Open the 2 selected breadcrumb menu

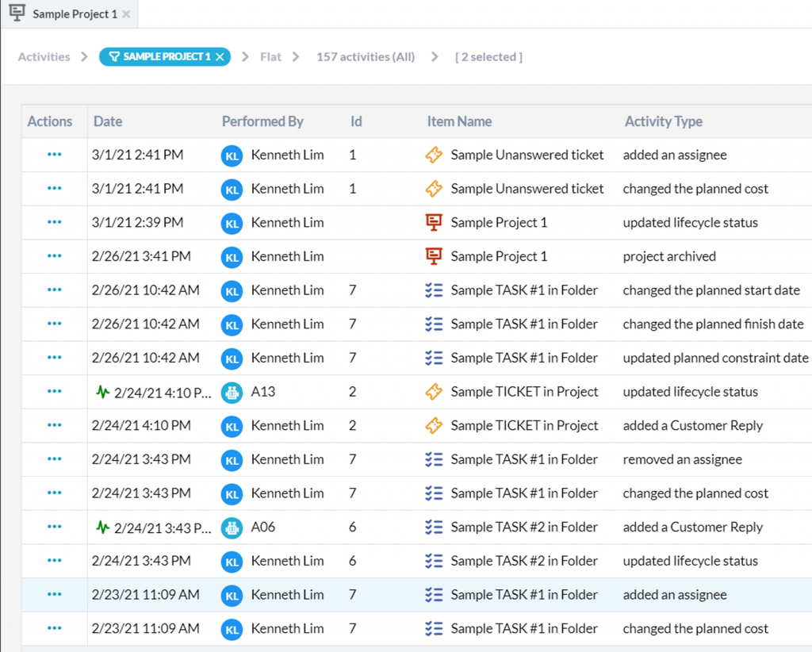point(488,57)
